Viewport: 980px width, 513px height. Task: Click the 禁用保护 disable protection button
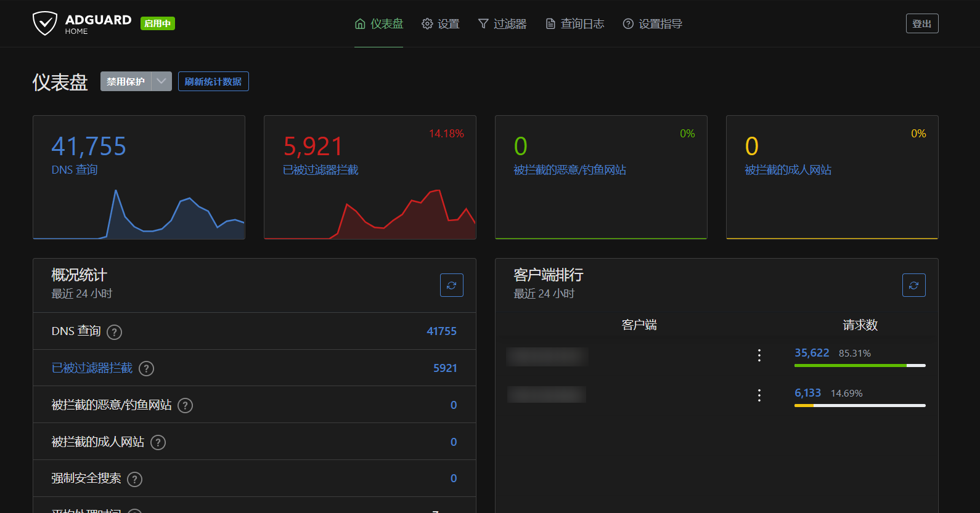[126, 81]
